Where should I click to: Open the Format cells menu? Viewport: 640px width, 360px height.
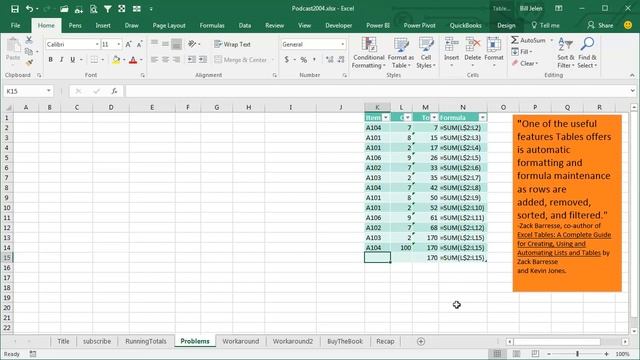click(x=494, y=52)
